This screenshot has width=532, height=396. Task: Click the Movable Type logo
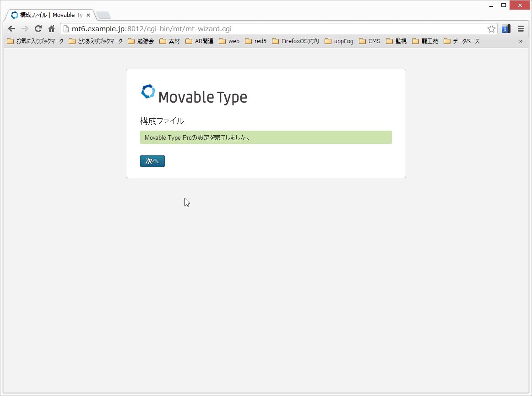coord(194,94)
